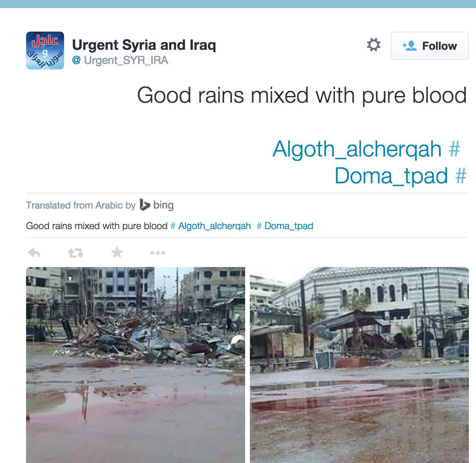Viewport: 476px width, 463px height.
Task: Click the add-person icon inside Follow
Action: tap(409, 46)
